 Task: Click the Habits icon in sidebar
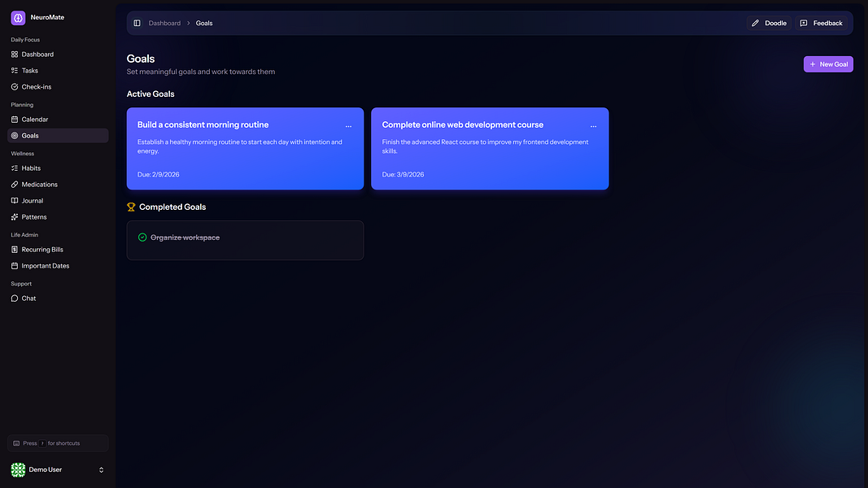[x=15, y=168]
